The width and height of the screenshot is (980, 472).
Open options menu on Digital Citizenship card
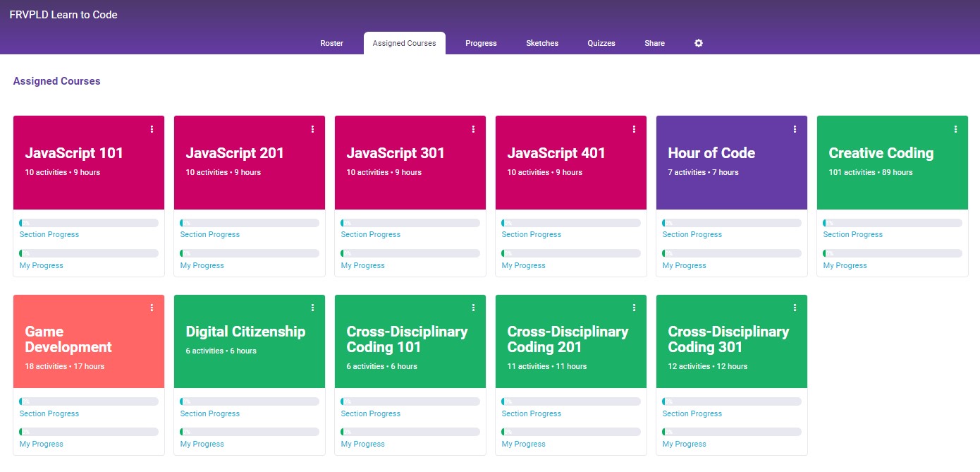pyautogui.click(x=312, y=308)
